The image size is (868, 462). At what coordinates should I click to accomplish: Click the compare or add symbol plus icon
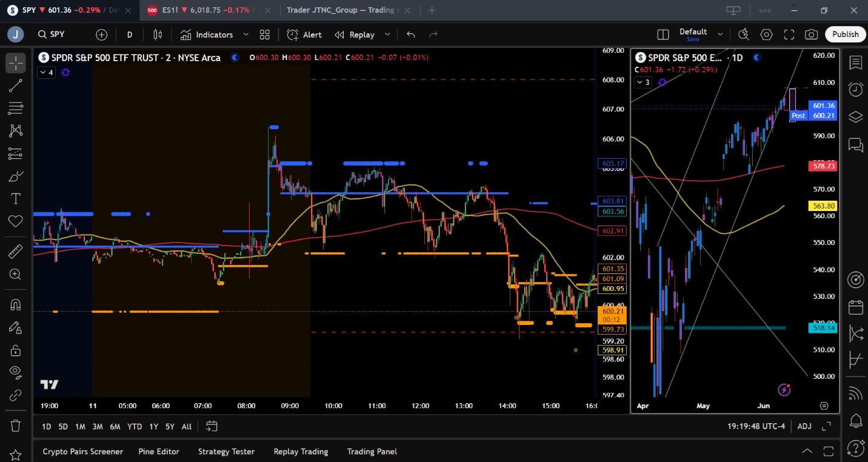tap(101, 35)
